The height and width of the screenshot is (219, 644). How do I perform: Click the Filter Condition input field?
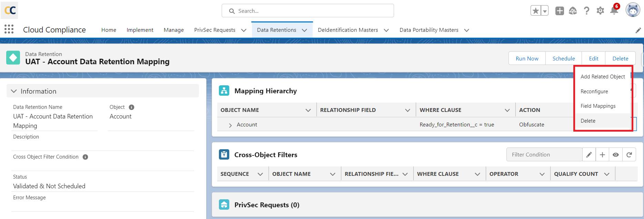544,155
